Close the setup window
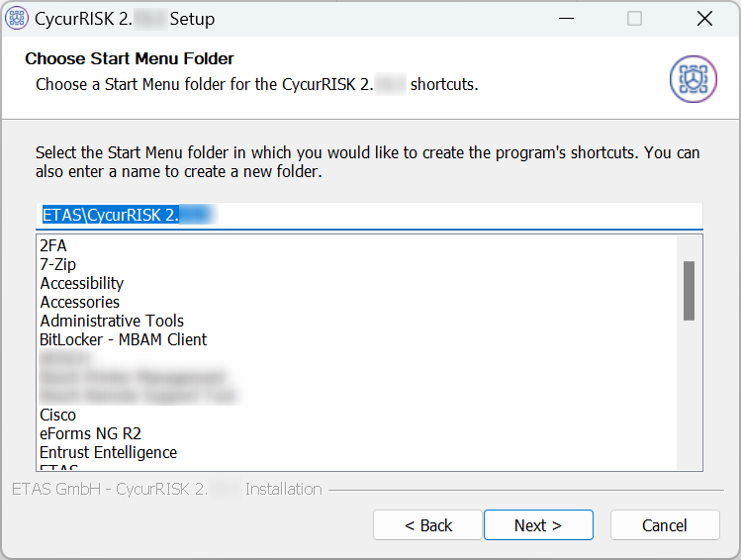741x560 pixels. (x=704, y=18)
